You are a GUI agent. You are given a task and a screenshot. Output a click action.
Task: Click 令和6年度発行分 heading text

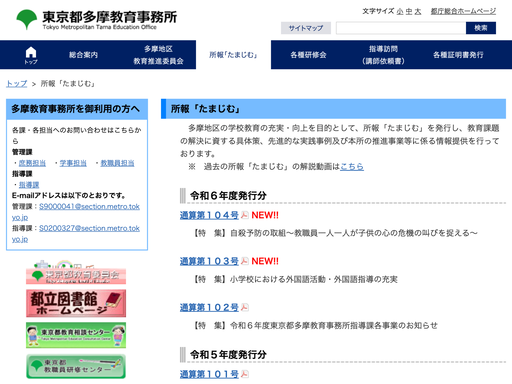[228, 196]
